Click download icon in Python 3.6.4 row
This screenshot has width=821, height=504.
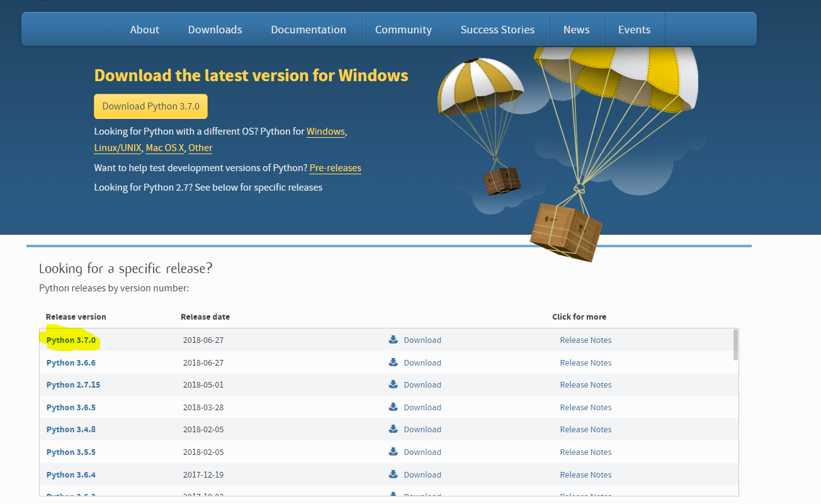tap(393, 474)
